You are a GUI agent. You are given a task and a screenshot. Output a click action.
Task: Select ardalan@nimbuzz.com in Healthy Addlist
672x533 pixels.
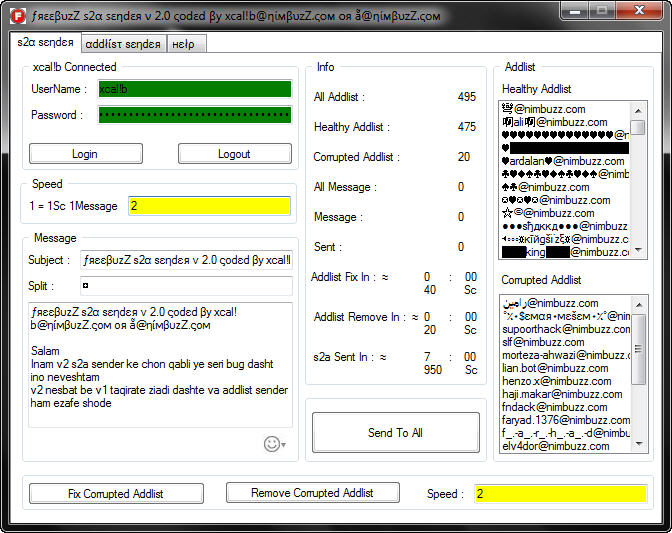click(564, 161)
